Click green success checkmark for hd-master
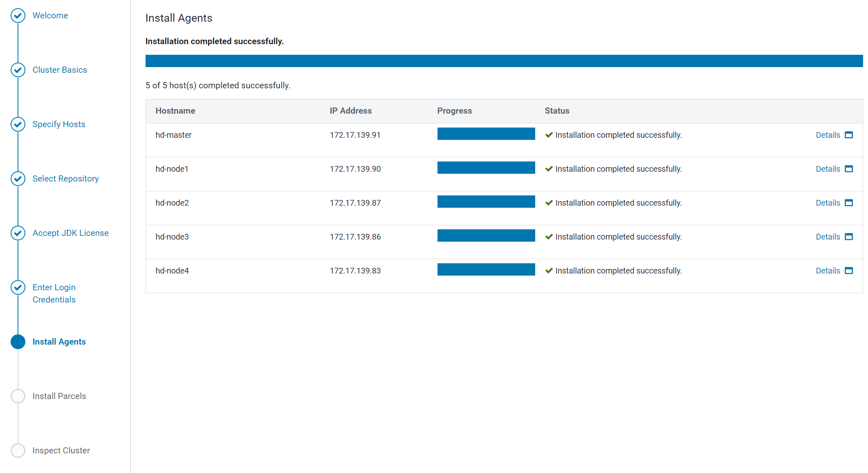868x473 pixels. point(549,135)
